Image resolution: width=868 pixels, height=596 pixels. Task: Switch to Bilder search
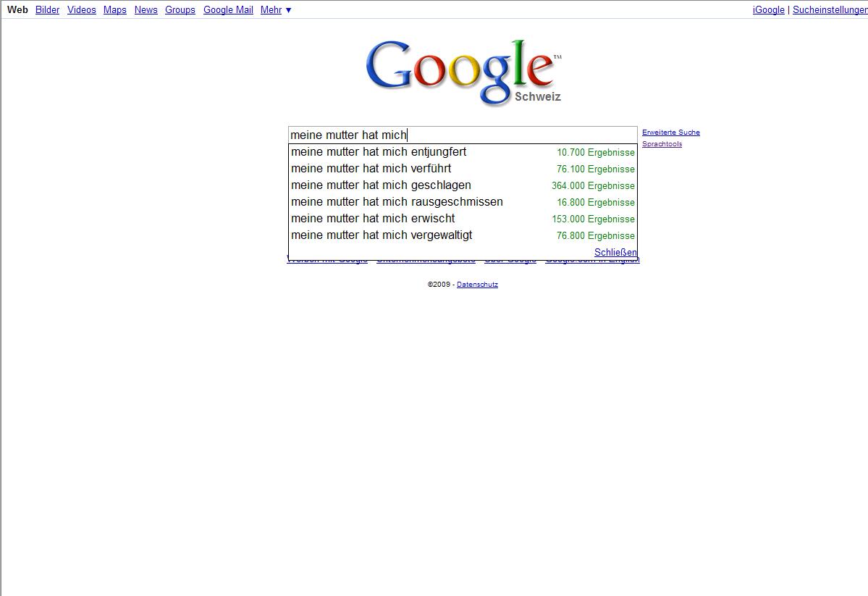tap(47, 10)
